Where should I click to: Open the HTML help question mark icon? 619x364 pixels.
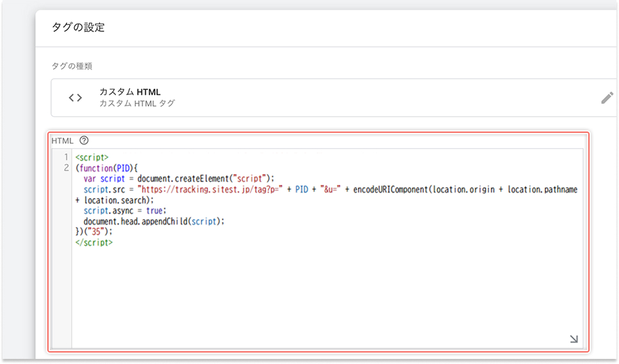click(84, 140)
